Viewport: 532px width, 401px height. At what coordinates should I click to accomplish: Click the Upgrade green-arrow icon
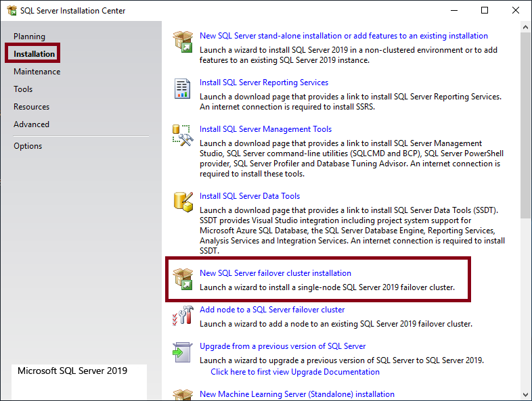(x=182, y=352)
